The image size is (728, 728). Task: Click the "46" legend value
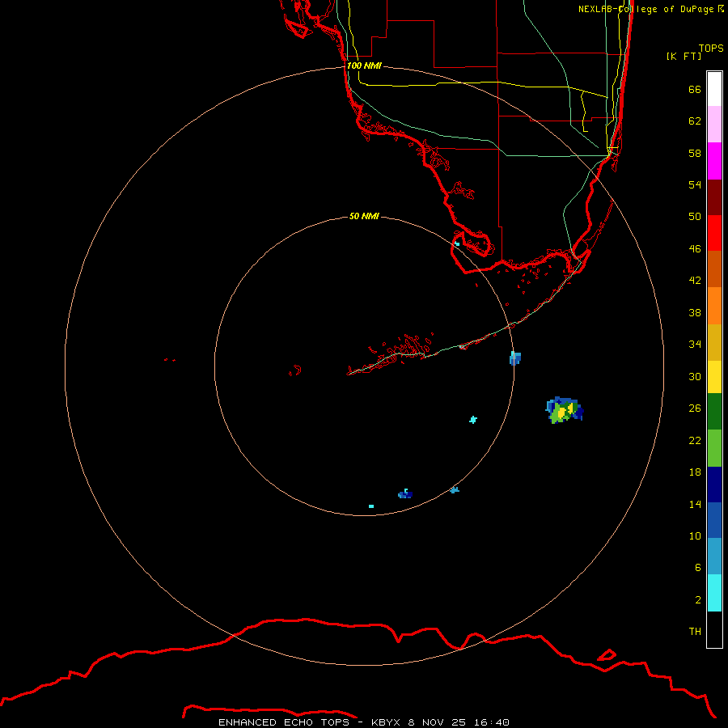[x=695, y=249]
